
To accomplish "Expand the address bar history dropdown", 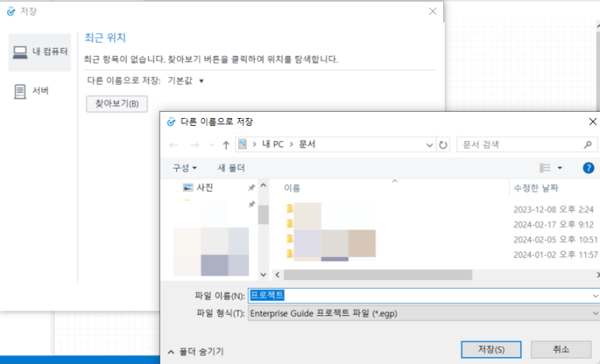I will [429, 144].
